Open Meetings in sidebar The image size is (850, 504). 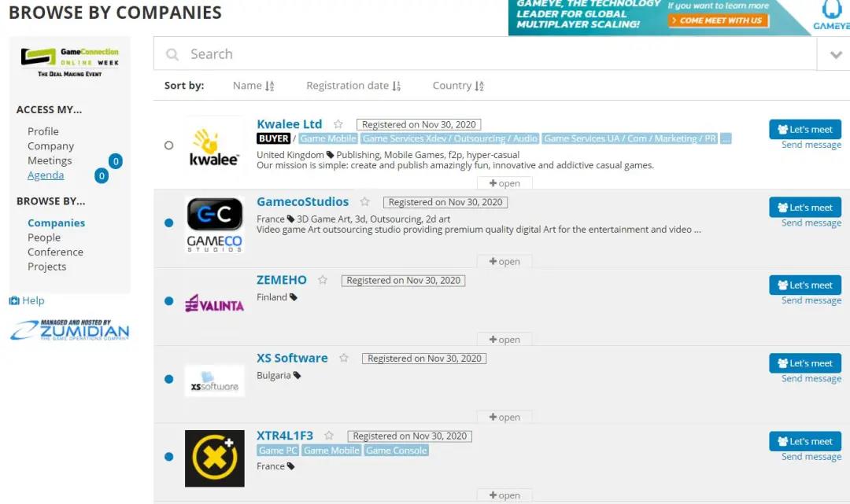[x=50, y=160]
